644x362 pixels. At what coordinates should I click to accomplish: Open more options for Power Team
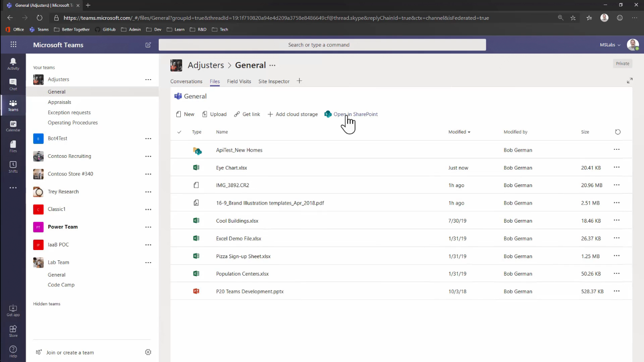coord(148,227)
